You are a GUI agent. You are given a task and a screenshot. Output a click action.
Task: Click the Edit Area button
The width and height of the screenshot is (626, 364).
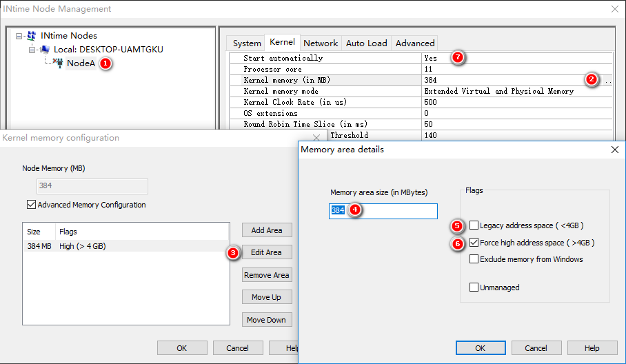(267, 252)
